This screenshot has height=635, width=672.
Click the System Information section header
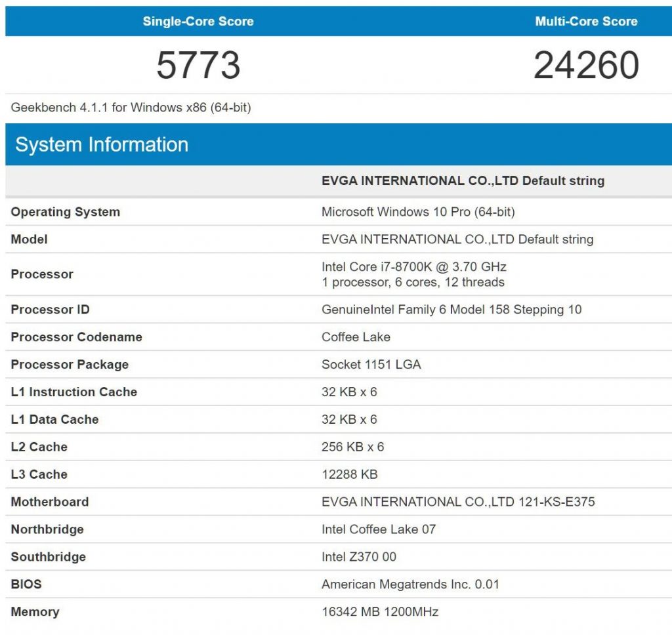[x=102, y=144]
